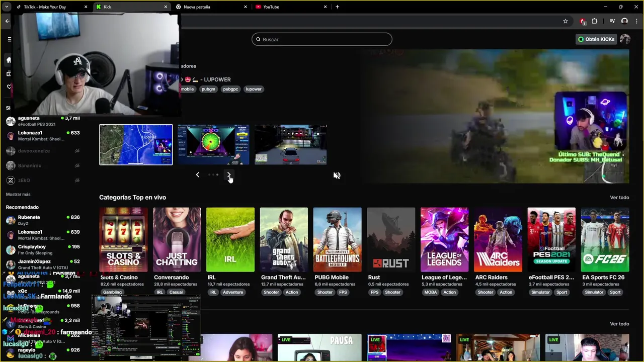Viewport: 644px width, 362px height.
Task: Open Chrome tab search dropdown arrow
Action: click(x=7, y=7)
